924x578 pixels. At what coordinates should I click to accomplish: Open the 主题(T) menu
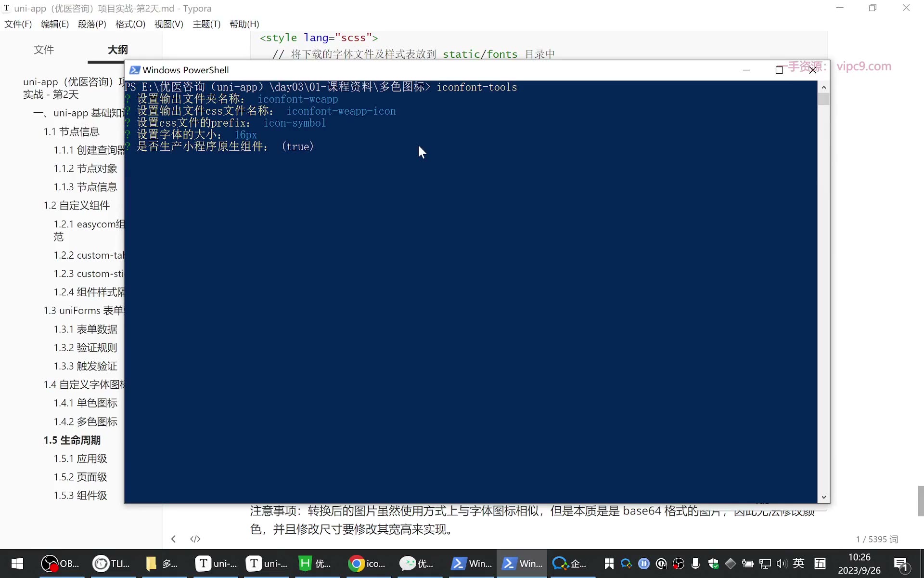pos(206,24)
